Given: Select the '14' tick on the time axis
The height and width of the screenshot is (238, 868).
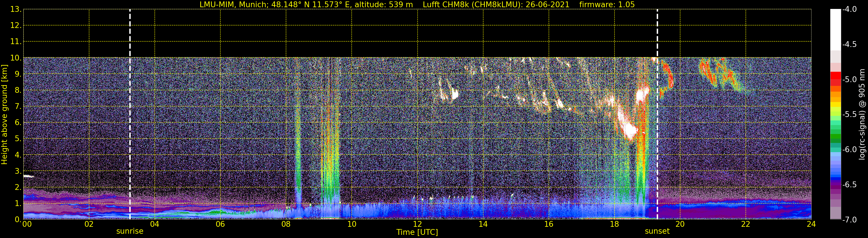Looking at the screenshot, I should pyautogui.click(x=483, y=224).
